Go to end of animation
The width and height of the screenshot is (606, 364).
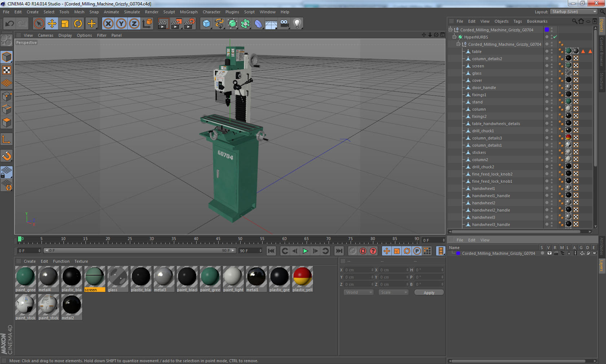click(339, 251)
